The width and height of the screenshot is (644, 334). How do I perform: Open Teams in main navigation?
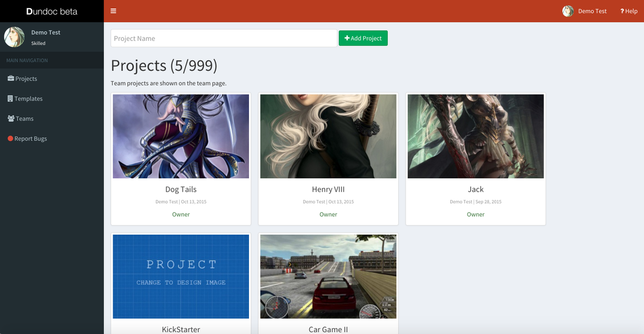(52, 118)
